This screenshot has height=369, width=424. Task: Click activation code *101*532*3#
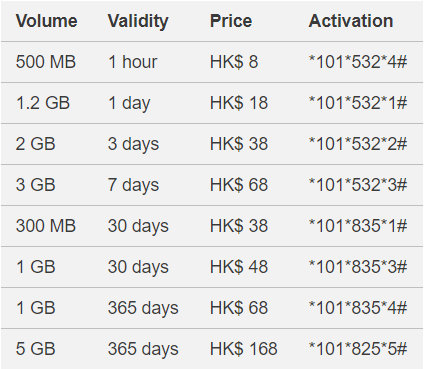pyautogui.click(x=358, y=185)
